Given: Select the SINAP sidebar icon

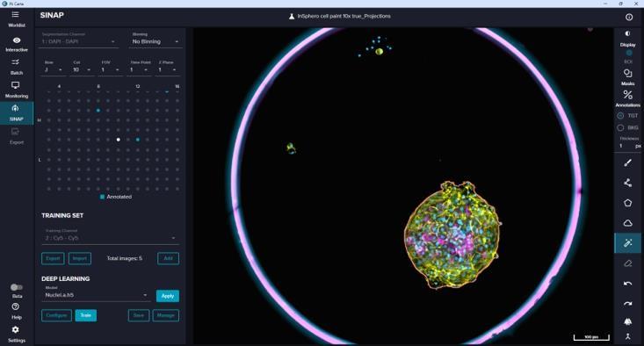Looking at the screenshot, I should point(16,108).
